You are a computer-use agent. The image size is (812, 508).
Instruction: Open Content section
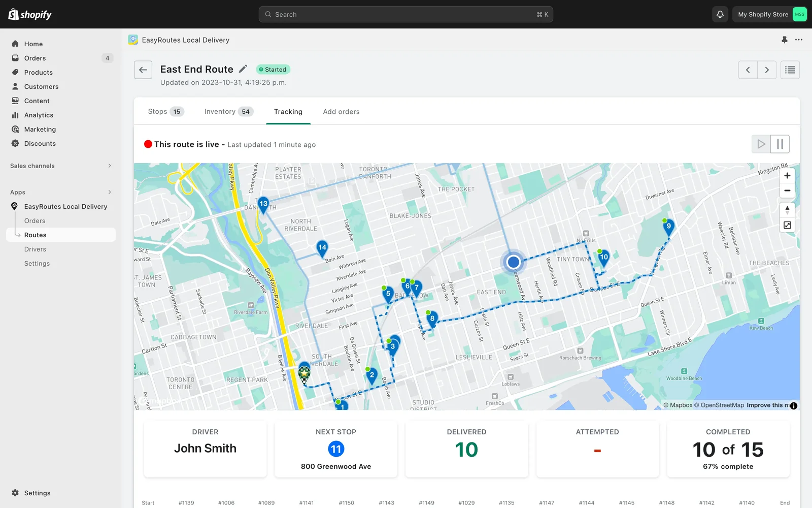(x=37, y=101)
